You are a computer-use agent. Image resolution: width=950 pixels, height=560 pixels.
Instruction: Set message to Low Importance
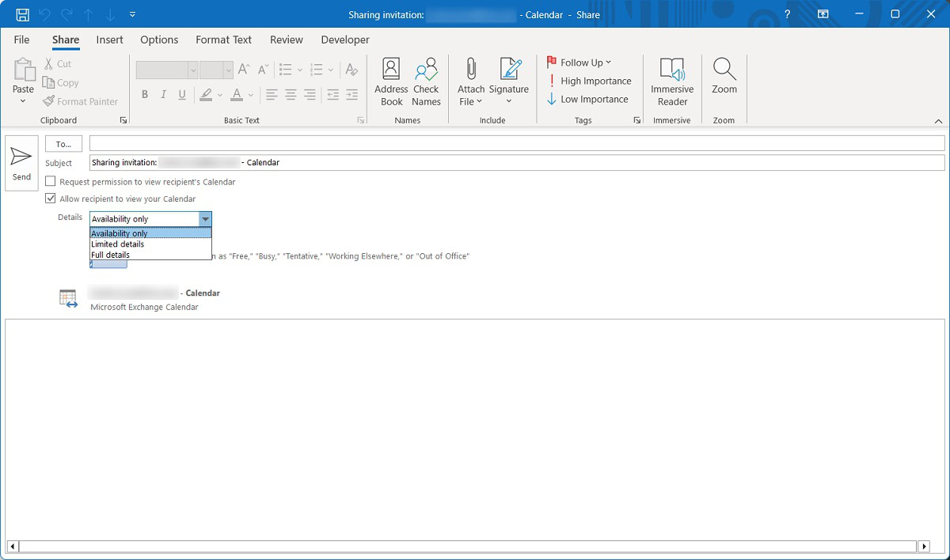coord(587,100)
